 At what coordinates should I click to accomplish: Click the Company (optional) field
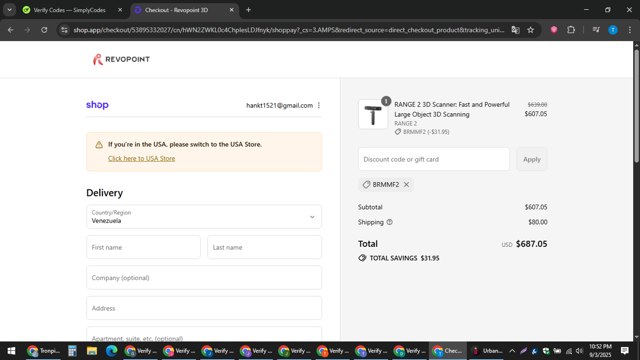pyautogui.click(x=204, y=278)
